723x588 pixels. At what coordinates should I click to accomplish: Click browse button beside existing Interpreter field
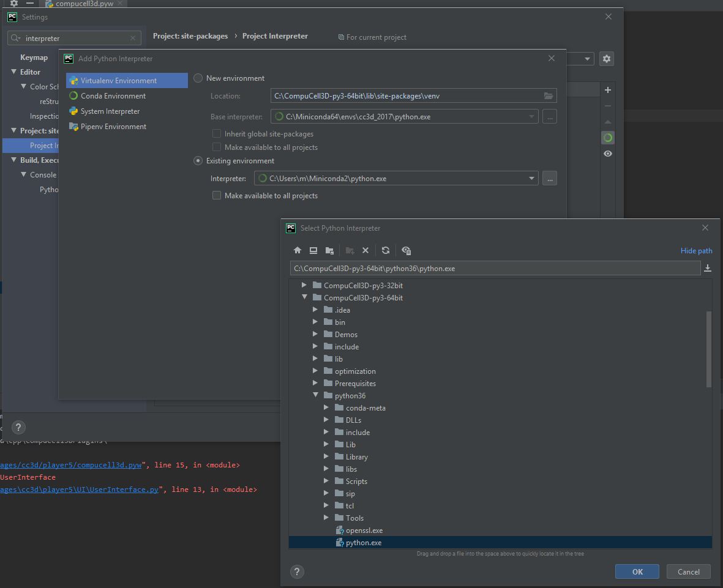[550, 178]
